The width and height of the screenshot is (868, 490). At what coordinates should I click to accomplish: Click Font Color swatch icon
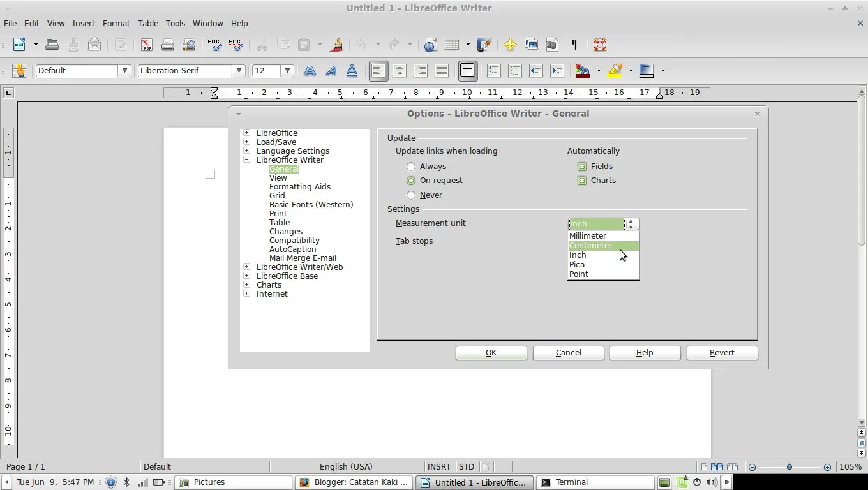583,71
